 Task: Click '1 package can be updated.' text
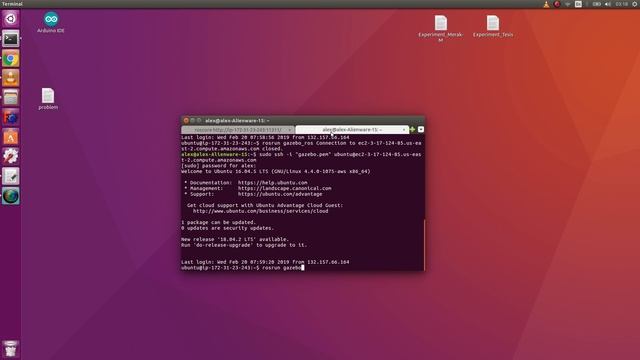pyautogui.click(x=218, y=222)
